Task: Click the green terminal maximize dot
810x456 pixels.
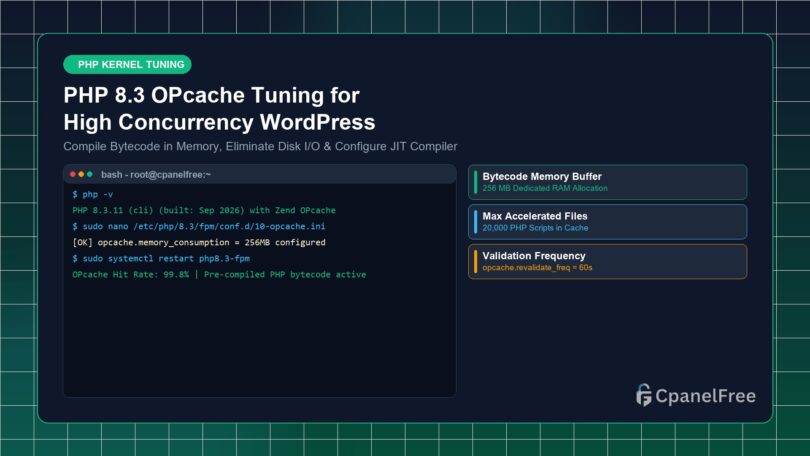Action: pos(89,175)
